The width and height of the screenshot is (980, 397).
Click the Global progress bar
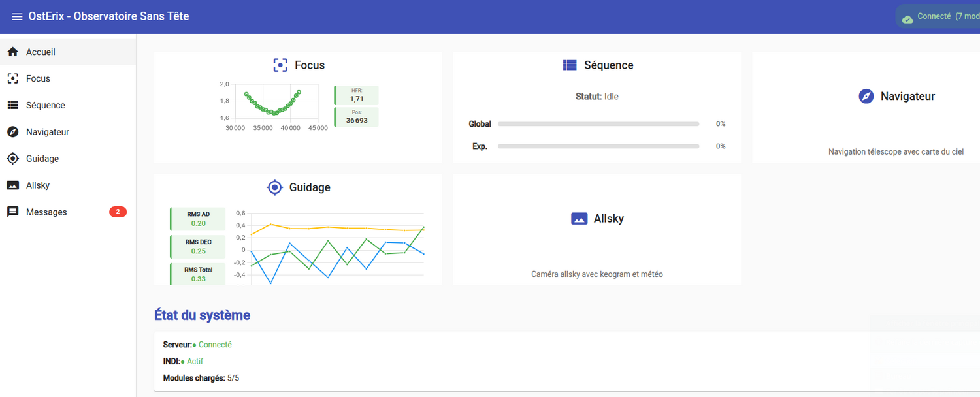pos(598,124)
